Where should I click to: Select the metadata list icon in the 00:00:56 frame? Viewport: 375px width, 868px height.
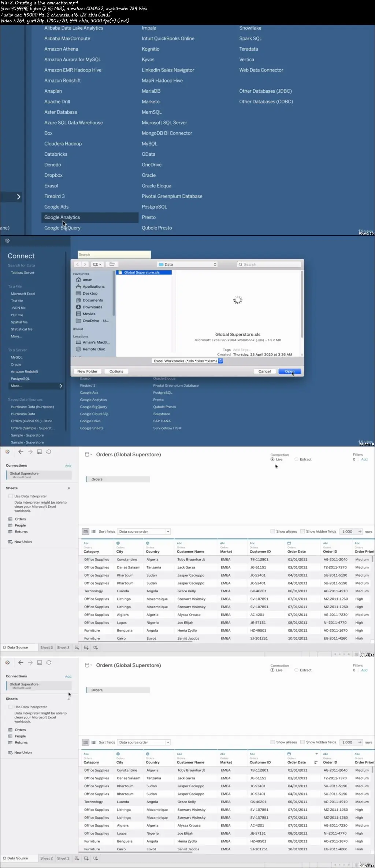pos(94,532)
